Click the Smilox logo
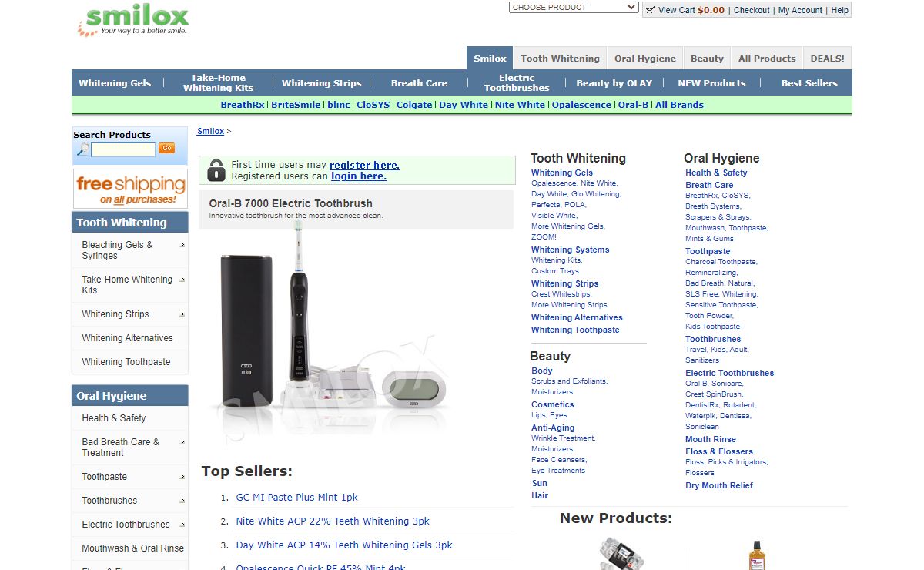The width and height of the screenshot is (924, 570). (133, 21)
